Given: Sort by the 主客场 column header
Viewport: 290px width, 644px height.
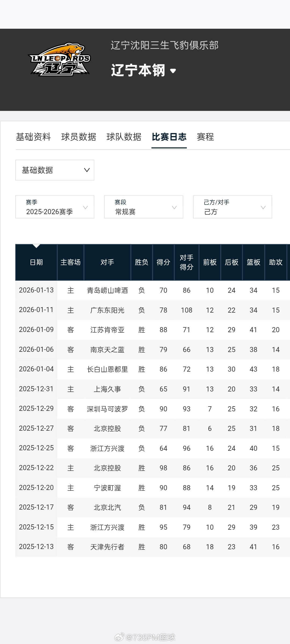Looking at the screenshot, I should click(71, 262).
